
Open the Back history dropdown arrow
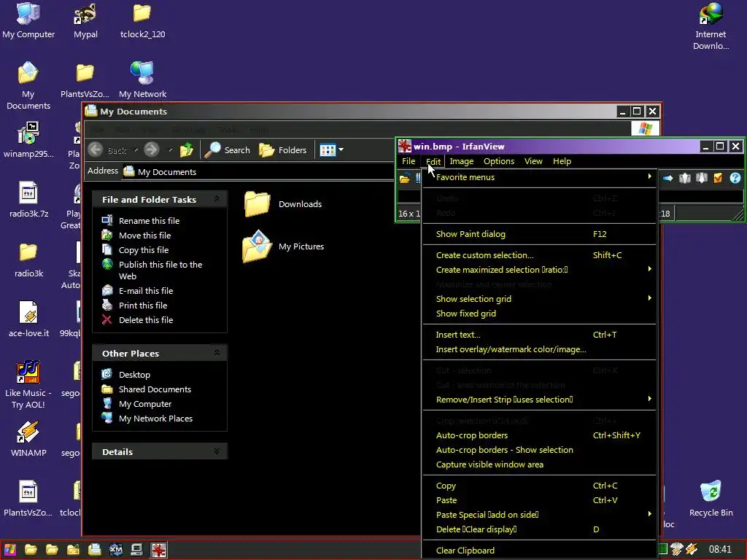(136, 150)
